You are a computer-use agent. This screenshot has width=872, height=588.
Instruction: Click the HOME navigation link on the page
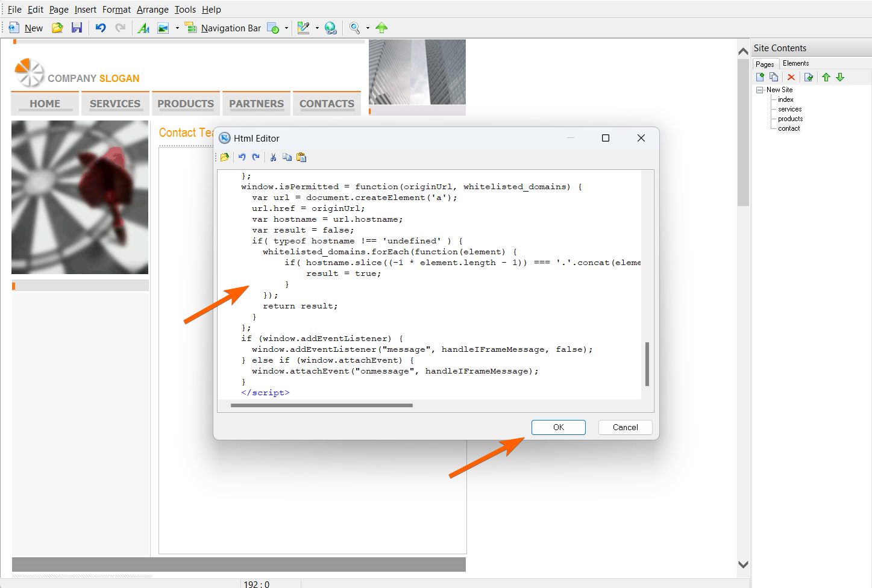click(x=45, y=104)
